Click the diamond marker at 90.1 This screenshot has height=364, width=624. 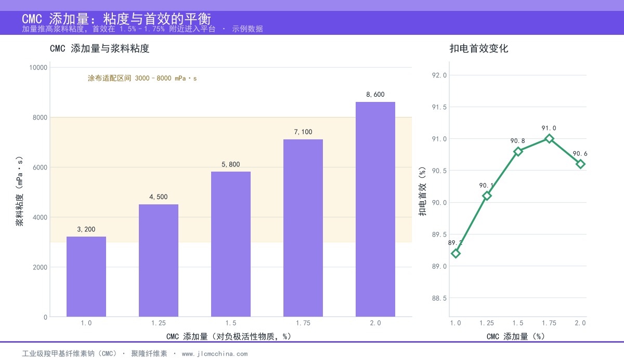coord(487,196)
